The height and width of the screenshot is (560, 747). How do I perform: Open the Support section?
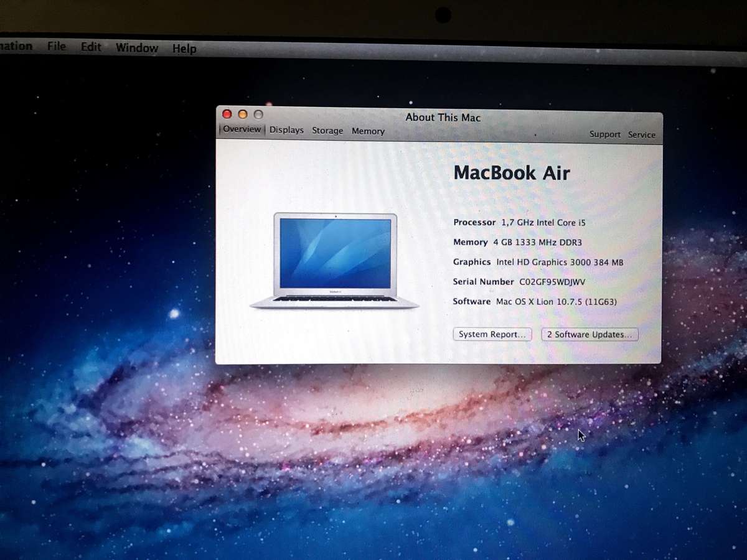coord(604,134)
